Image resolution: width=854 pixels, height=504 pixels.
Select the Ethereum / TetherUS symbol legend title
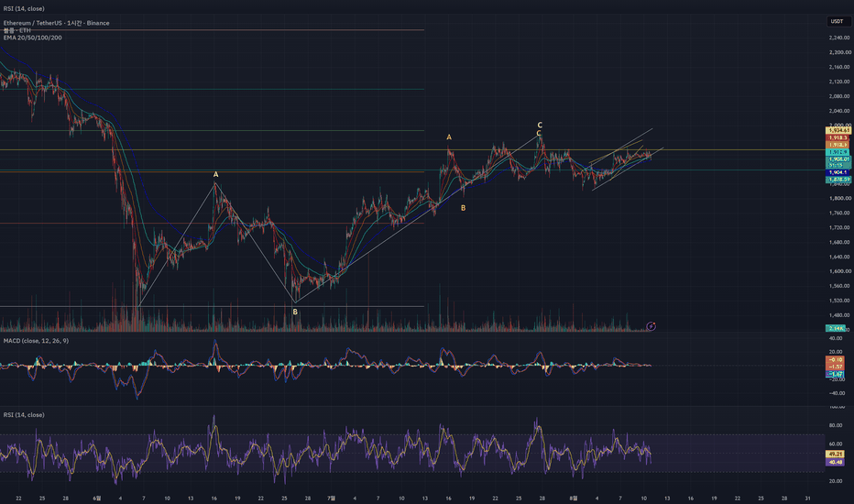tap(56, 23)
